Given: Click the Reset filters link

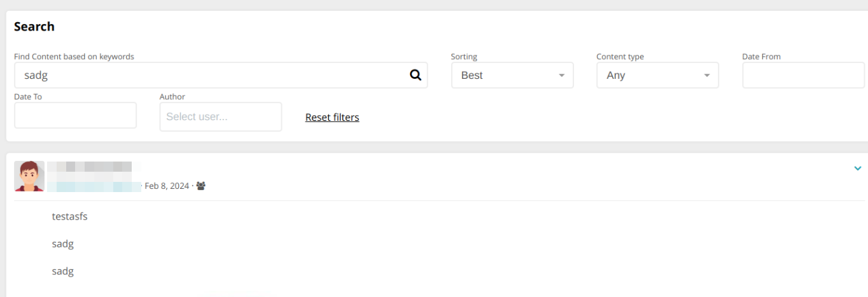Looking at the screenshot, I should (332, 117).
